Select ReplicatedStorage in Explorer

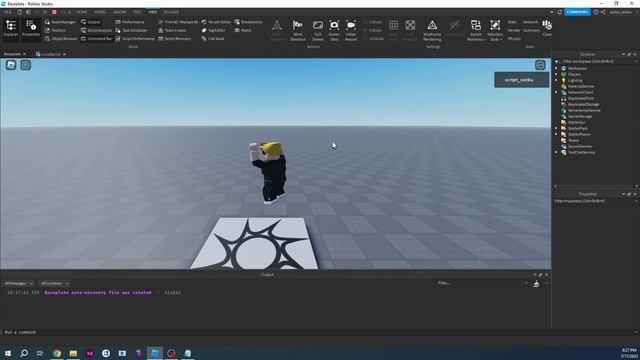point(584,104)
